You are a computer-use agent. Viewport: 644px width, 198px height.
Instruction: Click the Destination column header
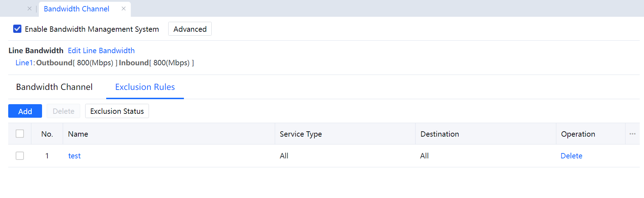pyautogui.click(x=439, y=134)
